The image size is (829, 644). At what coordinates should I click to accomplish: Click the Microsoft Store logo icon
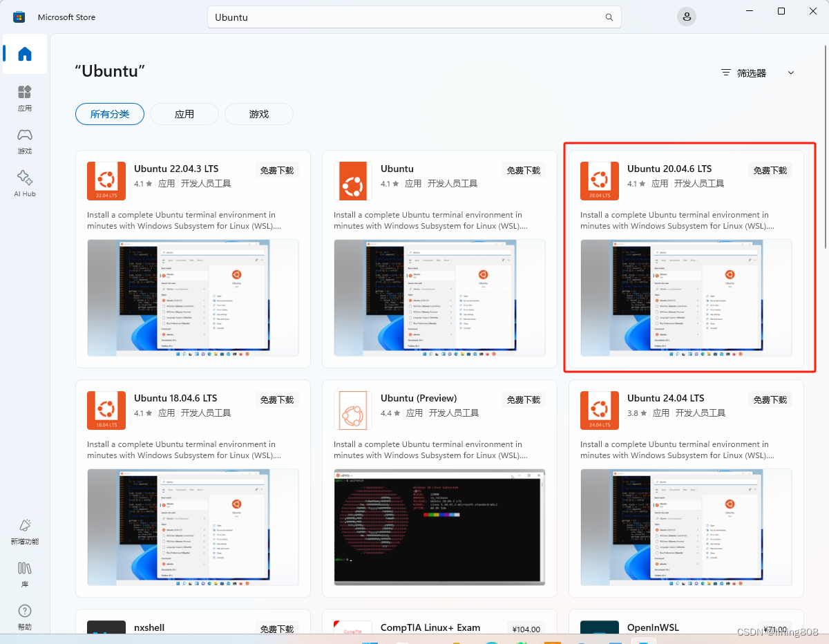[x=19, y=17]
